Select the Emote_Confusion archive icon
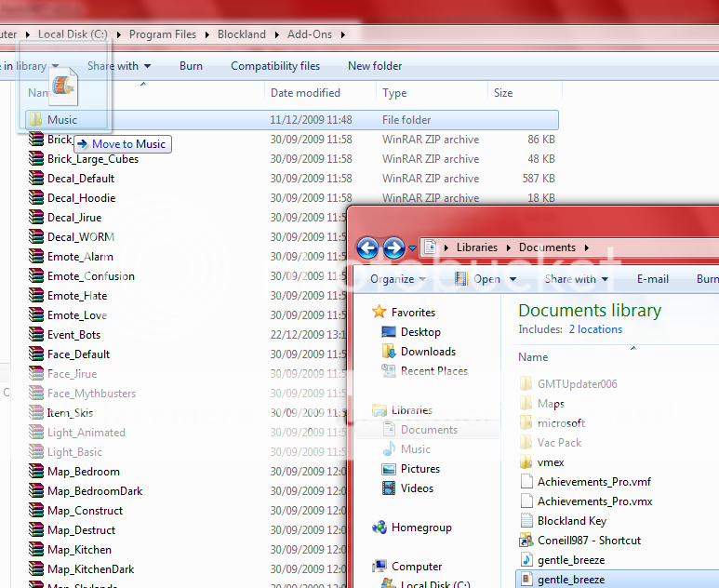Screen dimensions: 719x588 click(x=35, y=276)
